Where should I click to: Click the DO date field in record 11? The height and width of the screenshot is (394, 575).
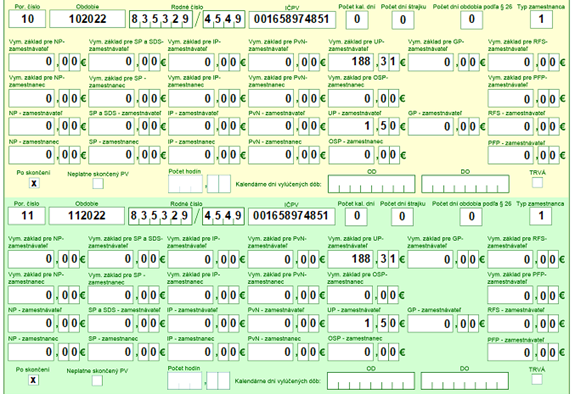click(x=464, y=381)
